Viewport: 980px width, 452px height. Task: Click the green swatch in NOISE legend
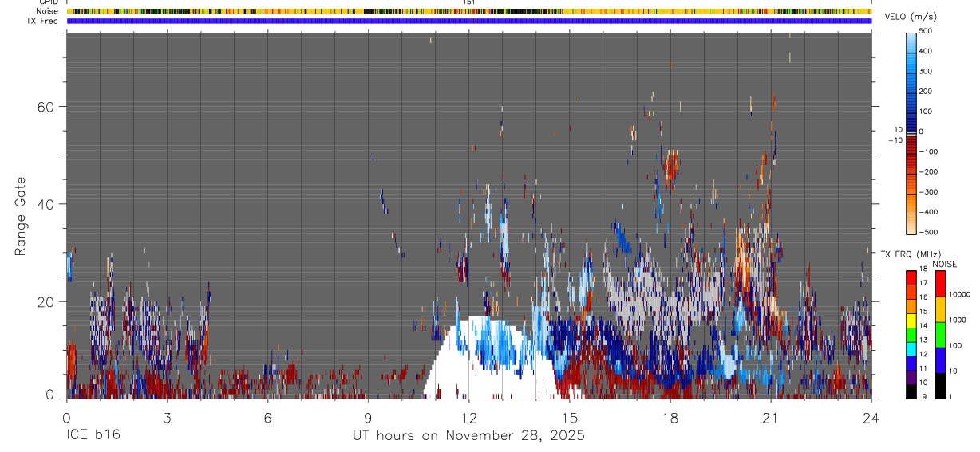pos(940,334)
